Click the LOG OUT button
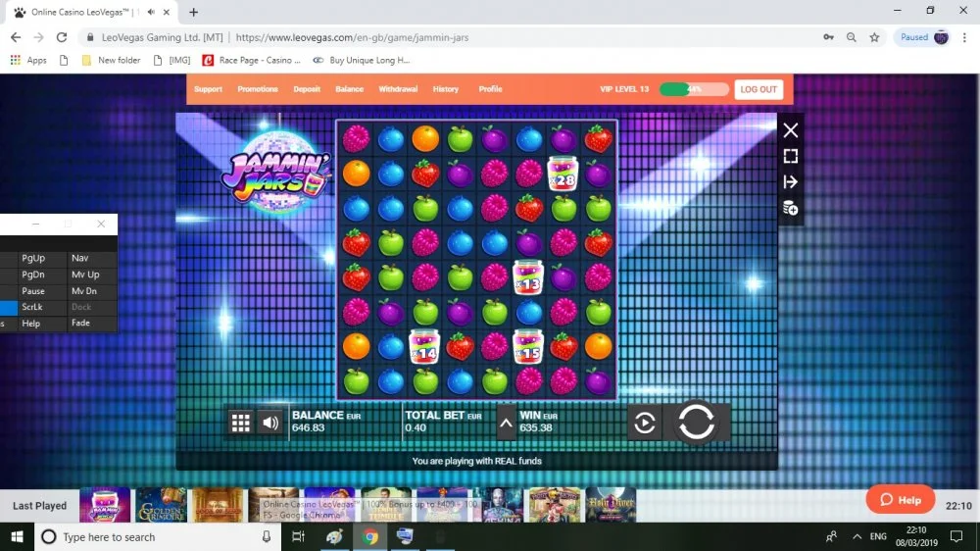Screen dimensions: 980x551 [x=759, y=89]
